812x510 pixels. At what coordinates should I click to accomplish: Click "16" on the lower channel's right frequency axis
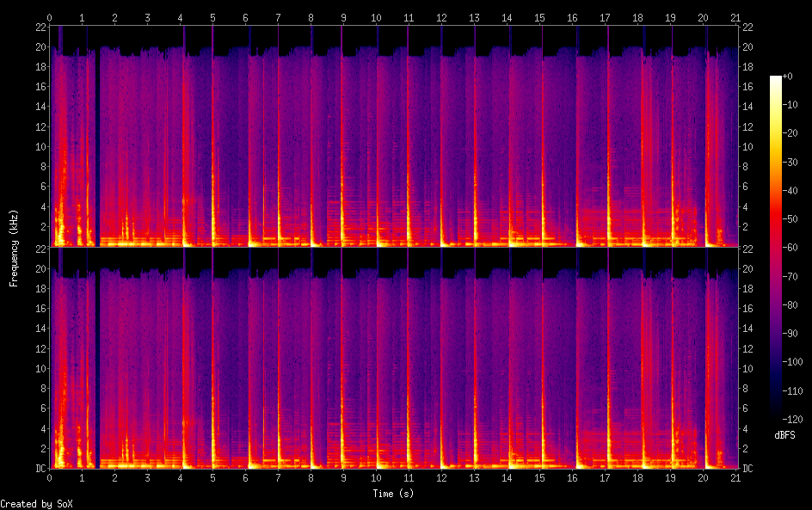(747, 309)
